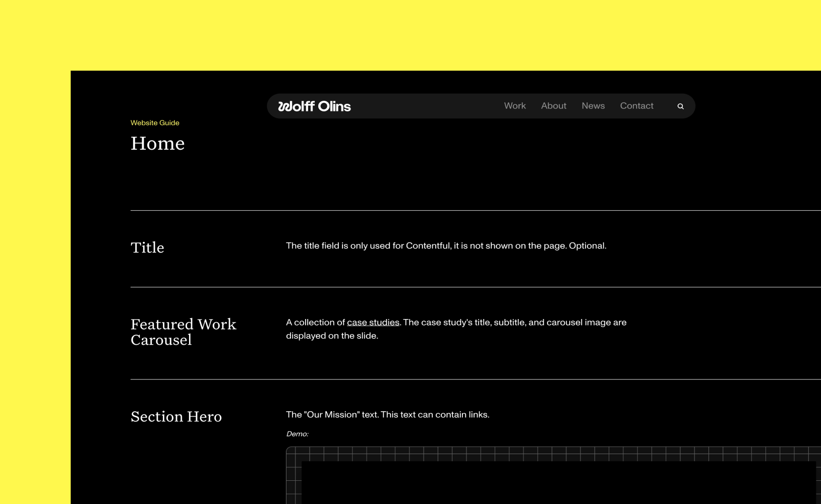Click the dark navigation bar background
The width and height of the screenshot is (821, 504).
pos(429,106)
